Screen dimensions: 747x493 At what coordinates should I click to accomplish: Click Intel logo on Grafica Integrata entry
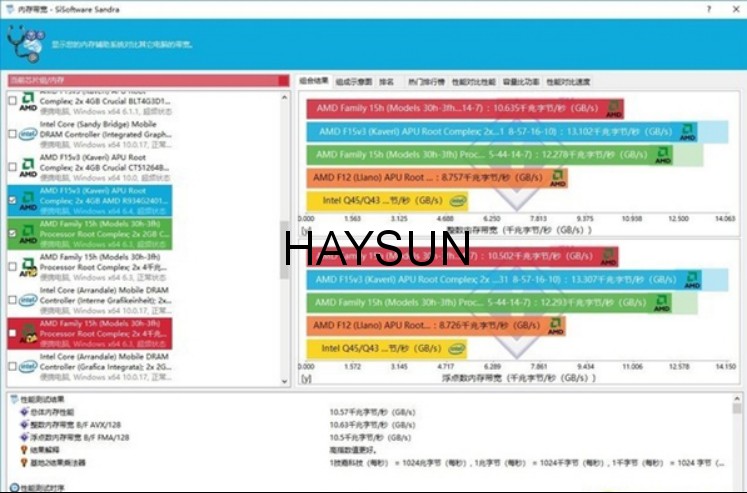[28, 367]
